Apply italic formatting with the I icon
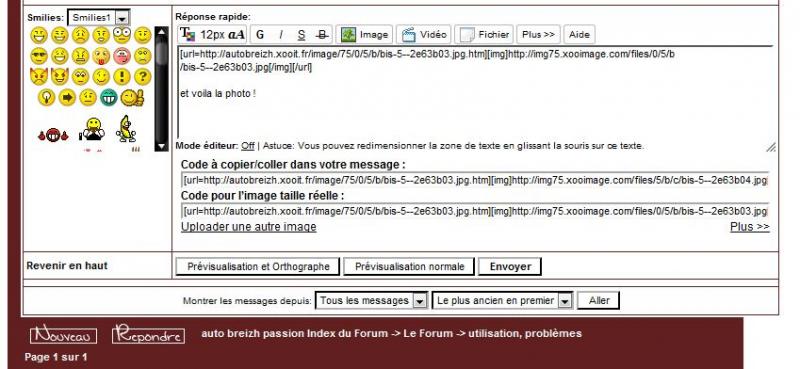Screen dimensions: 800x369 coord(281,35)
